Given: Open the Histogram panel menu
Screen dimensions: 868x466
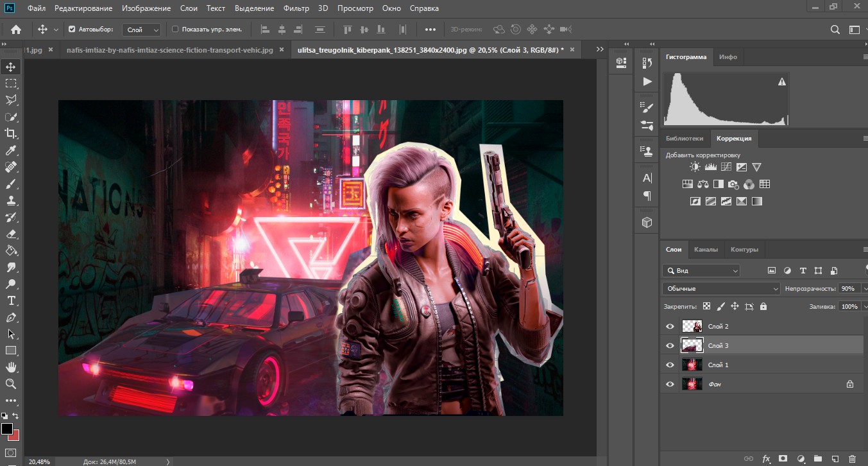Looking at the screenshot, I should 864,57.
